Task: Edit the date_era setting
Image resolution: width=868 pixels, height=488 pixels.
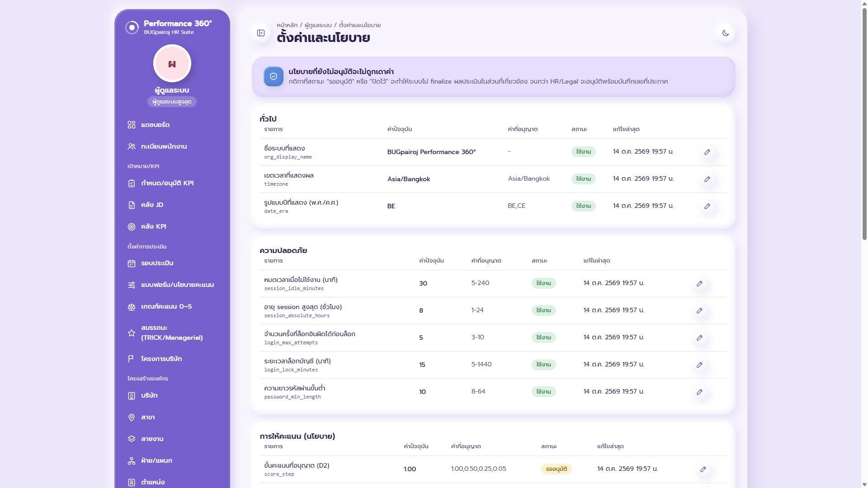Action: [x=707, y=206]
